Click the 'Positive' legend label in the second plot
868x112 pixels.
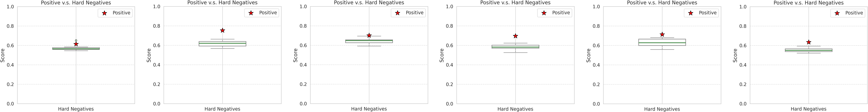coord(268,13)
